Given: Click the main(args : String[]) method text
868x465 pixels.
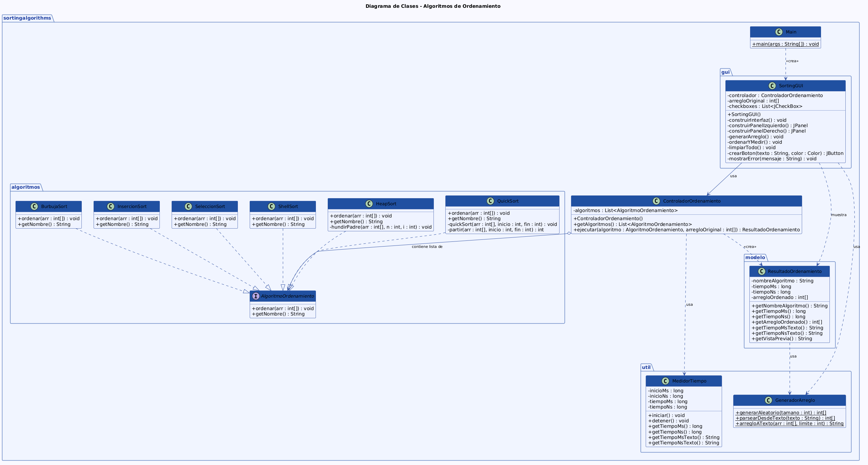Looking at the screenshot, I should coord(786,44).
